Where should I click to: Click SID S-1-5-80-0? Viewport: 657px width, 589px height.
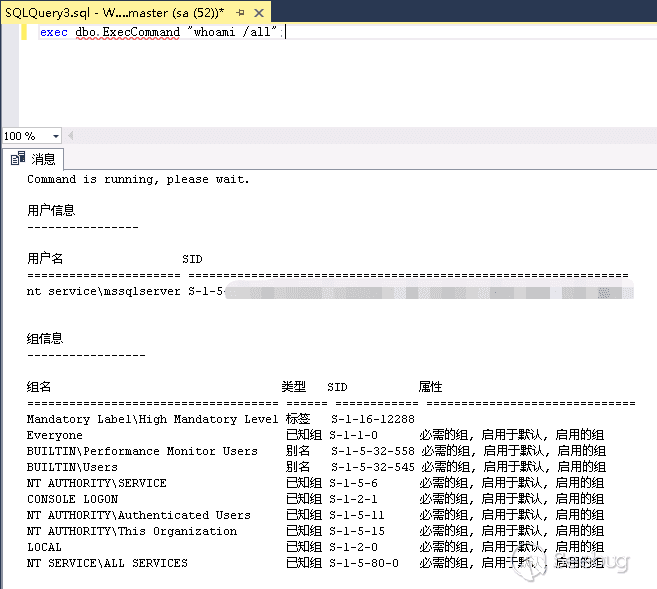(x=364, y=563)
